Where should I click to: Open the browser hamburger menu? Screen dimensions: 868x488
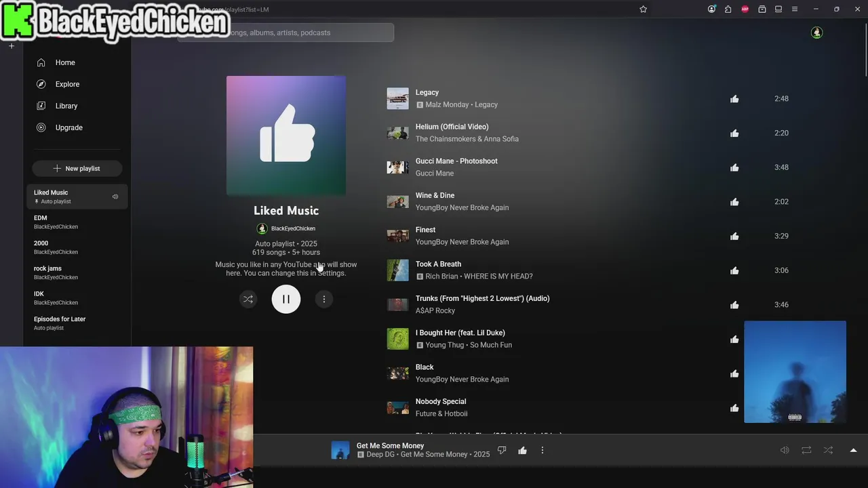[795, 9]
